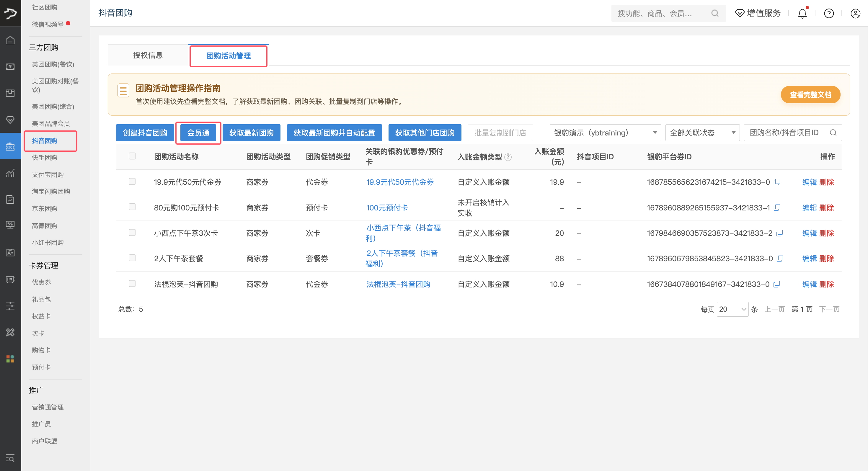Open the per-page 20 dropdown
The height and width of the screenshot is (471, 868).
click(732, 309)
